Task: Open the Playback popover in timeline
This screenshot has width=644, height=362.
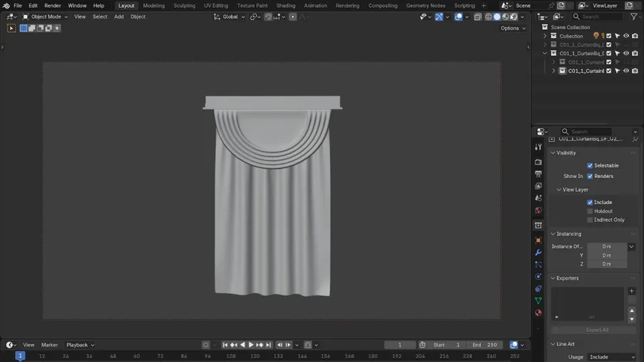Action: [x=80, y=345]
